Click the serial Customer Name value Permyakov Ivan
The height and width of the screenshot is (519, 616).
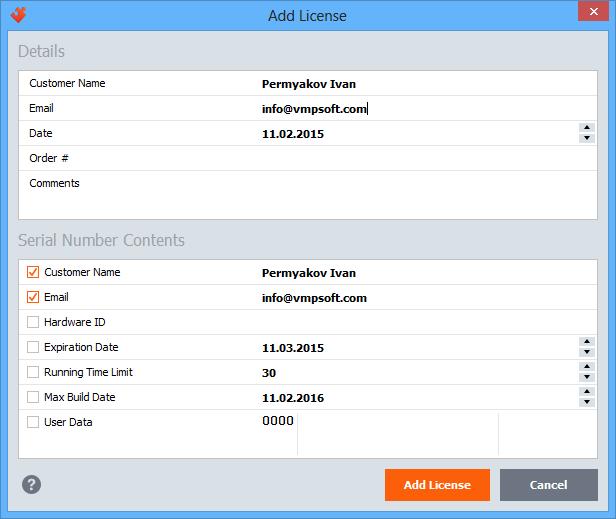pyautogui.click(x=309, y=273)
